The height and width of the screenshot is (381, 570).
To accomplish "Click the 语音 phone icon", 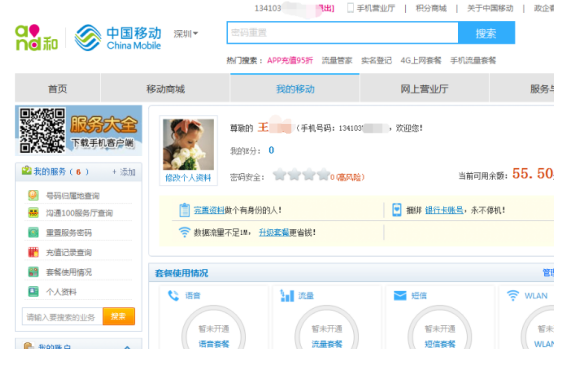I will coord(173,296).
